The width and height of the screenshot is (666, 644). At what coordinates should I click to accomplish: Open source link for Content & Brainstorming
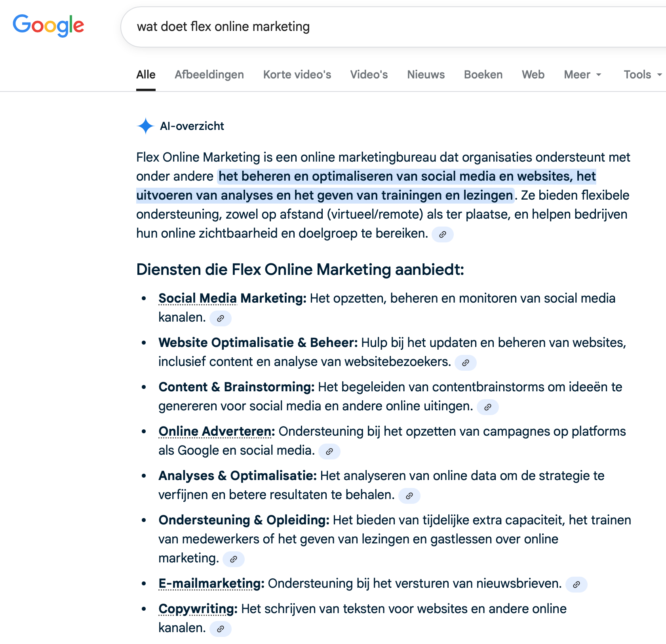[488, 407]
